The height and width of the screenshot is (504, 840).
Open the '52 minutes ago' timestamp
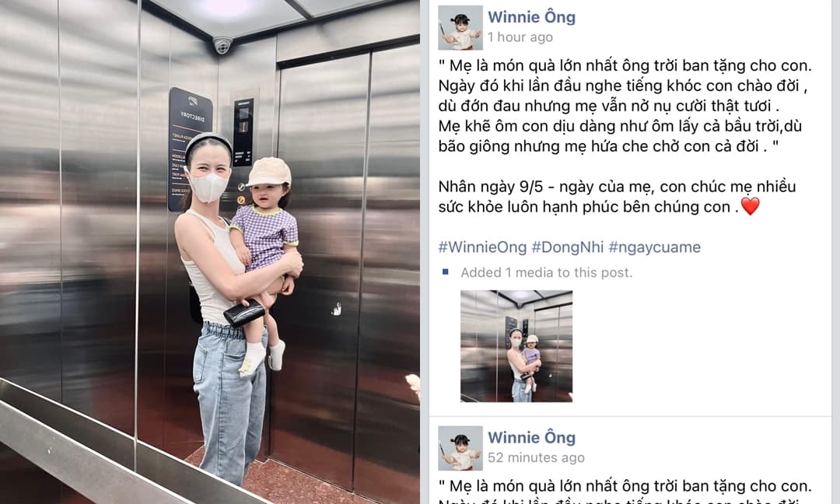click(536, 457)
